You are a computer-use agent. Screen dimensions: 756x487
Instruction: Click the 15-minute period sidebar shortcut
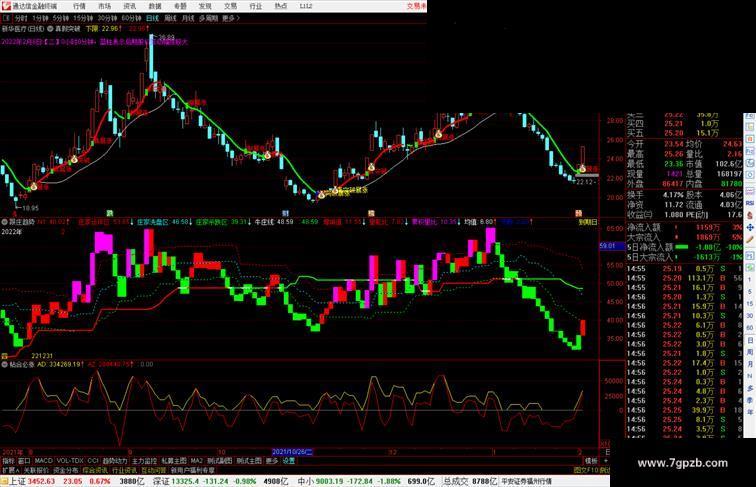[x=750, y=304]
